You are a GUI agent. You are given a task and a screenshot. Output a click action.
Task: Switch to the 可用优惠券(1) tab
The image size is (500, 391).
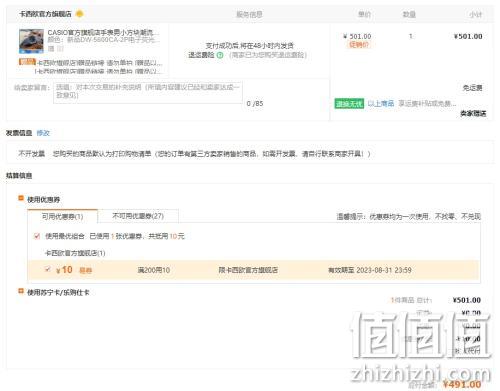[62, 216]
